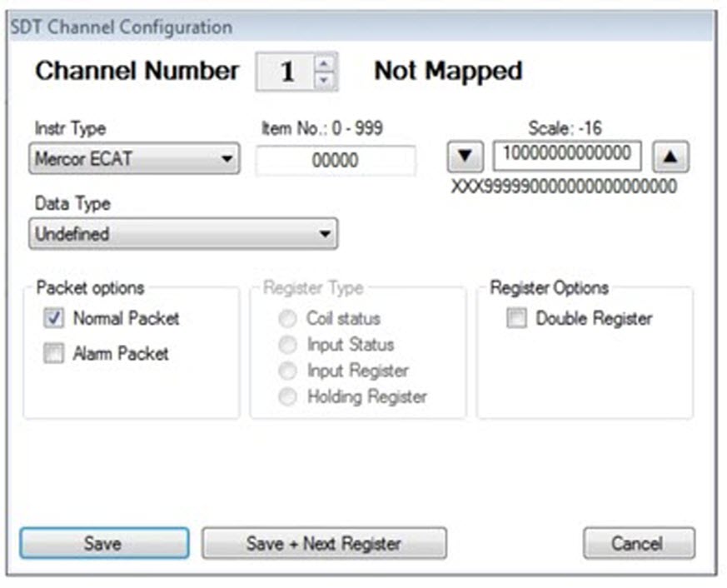The height and width of the screenshot is (588, 727).
Task: Click the Item No. input field
Action: [336, 161]
